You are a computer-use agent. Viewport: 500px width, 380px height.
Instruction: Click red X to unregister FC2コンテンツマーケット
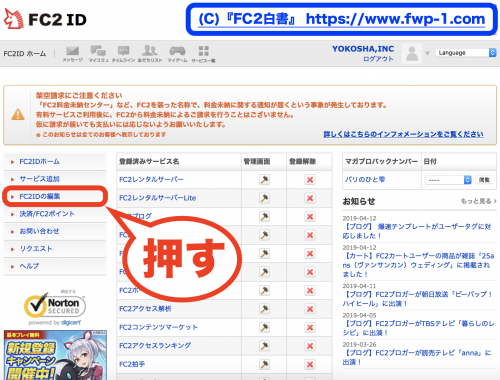click(x=310, y=327)
